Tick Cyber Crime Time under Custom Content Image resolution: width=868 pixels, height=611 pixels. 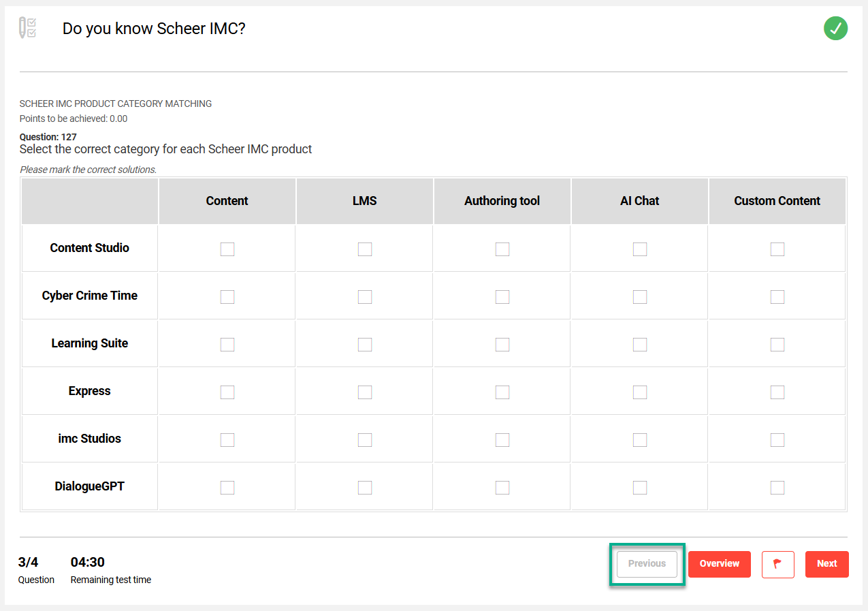(777, 297)
